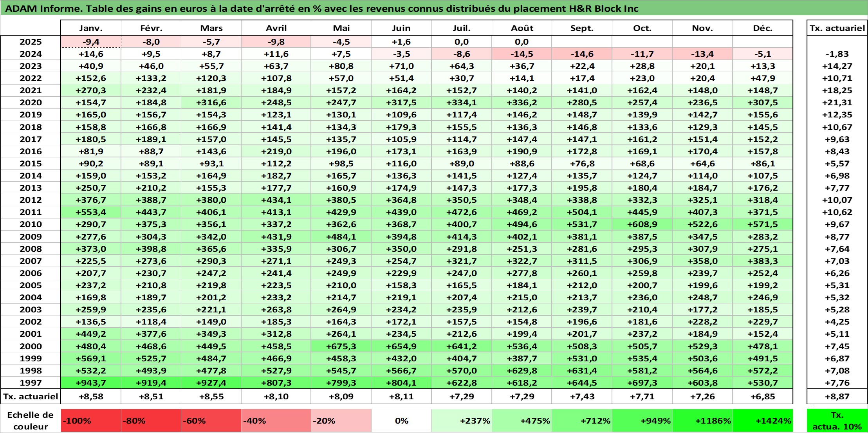The width and height of the screenshot is (868, 433).
Task: Click the ADAM Informe title banner
Action: 434,8
